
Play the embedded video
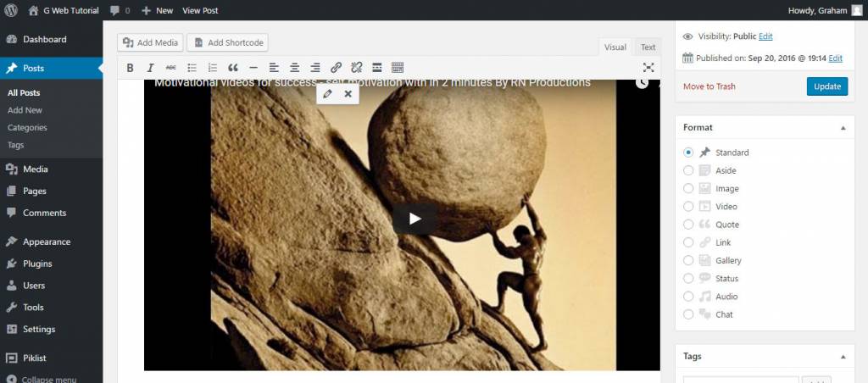415,219
